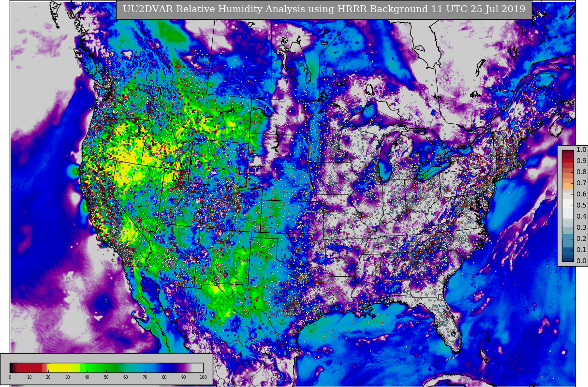Pick the red segment of the humidity colorbar
Viewport: 588px width, 387px height.
[30, 368]
